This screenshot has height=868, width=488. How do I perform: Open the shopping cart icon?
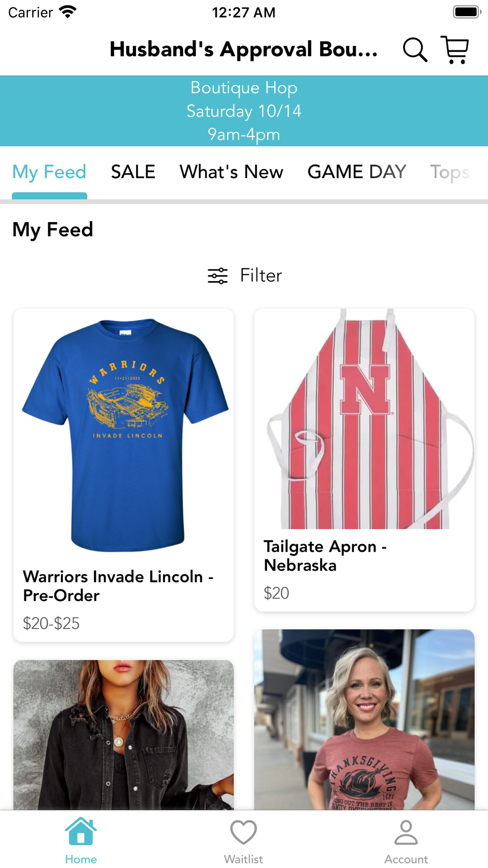pyautogui.click(x=455, y=50)
